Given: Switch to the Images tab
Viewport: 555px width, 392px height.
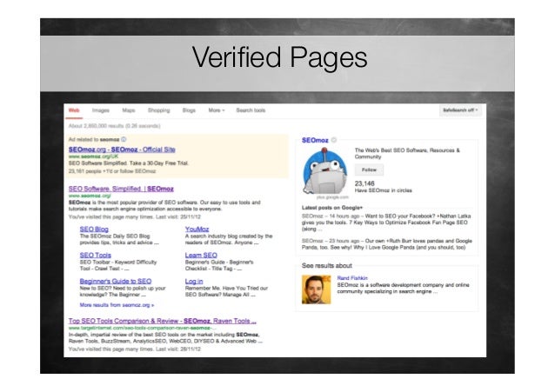Looking at the screenshot, I should (101, 110).
